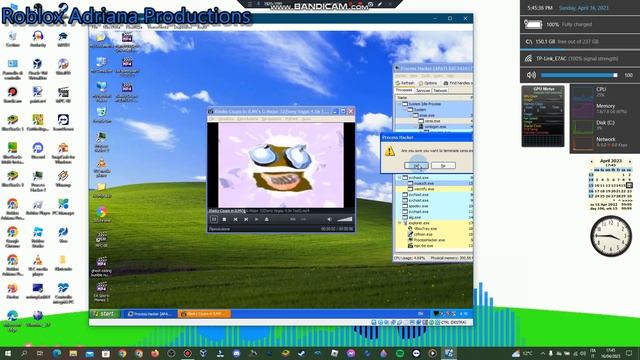
Task: Click next track button in media player
Action: [246, 220]
